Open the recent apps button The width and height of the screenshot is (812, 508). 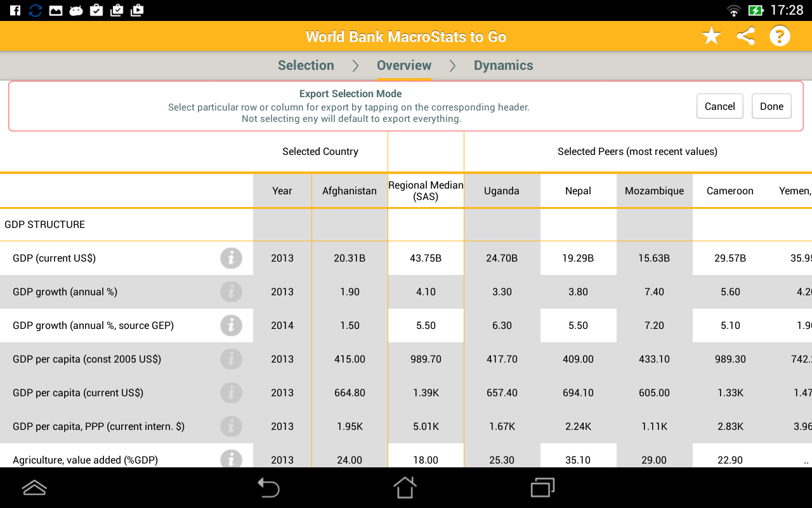tap(543, 488)
